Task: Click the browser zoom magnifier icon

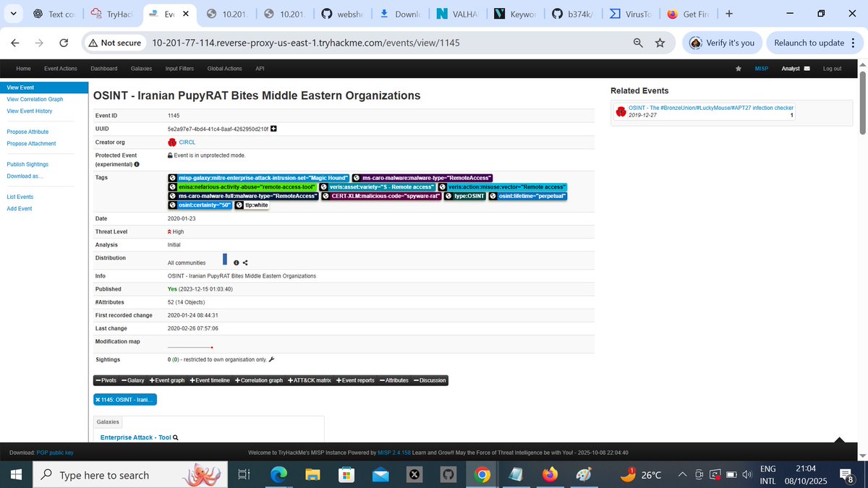Action: [x=638, y=43]
